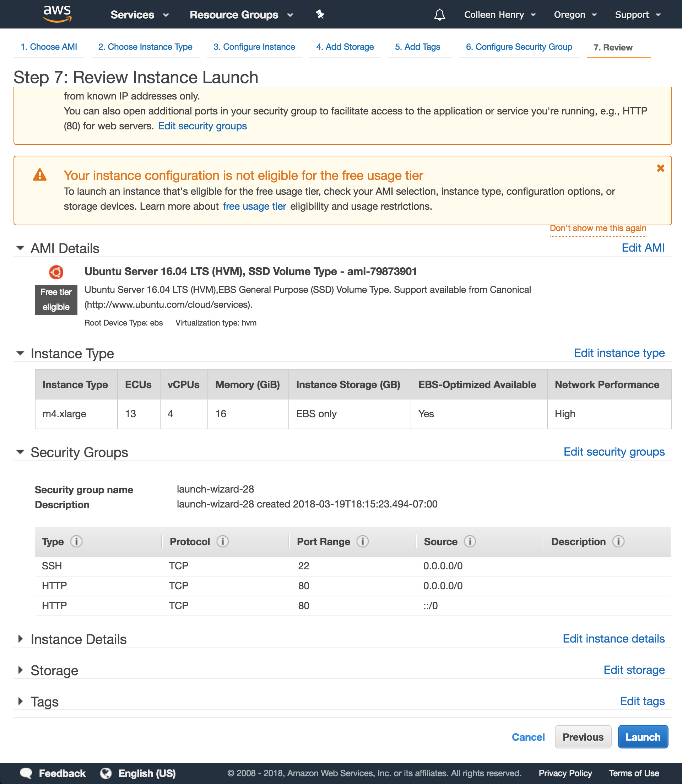Click info icon next to Protocol column
The image size is (682, 784).
click(x=223, y=542)
